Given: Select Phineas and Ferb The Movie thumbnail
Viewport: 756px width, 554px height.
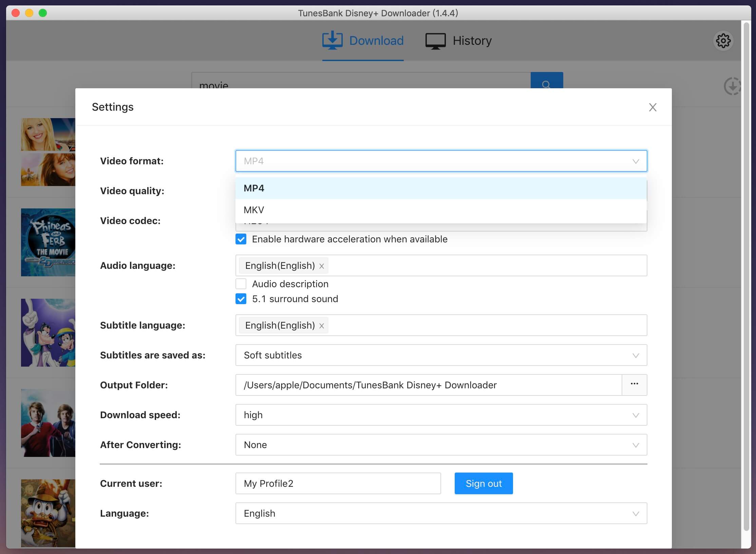Looking at the screenshot, I should tap(48, 242).
